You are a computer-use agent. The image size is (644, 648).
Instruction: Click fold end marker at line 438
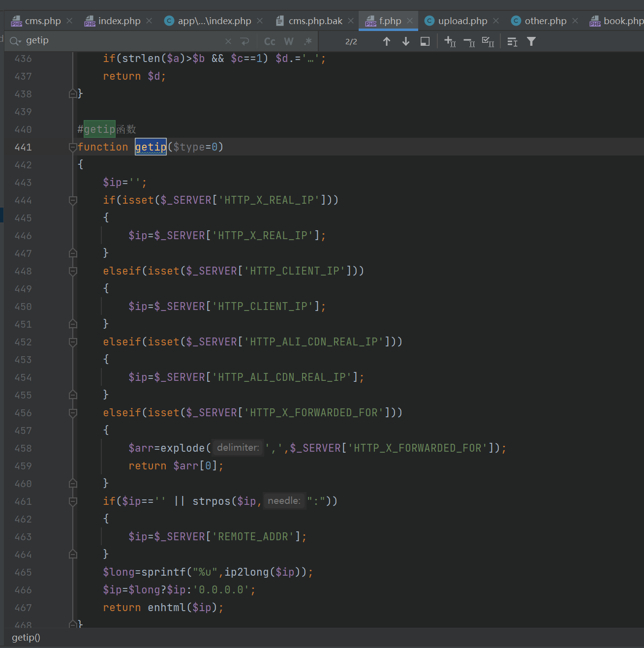(73, 93)
